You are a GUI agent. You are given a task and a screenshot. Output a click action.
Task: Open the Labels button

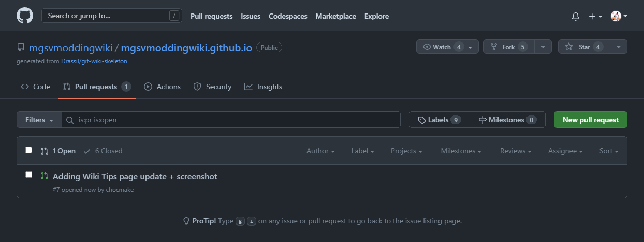[x=440, y=120]
